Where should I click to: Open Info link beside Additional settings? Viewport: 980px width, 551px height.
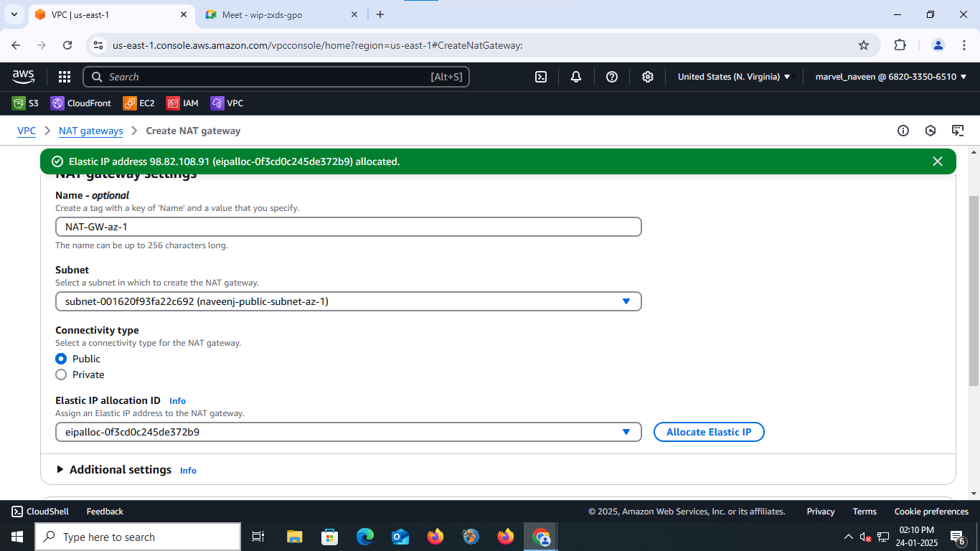point(188,471)
